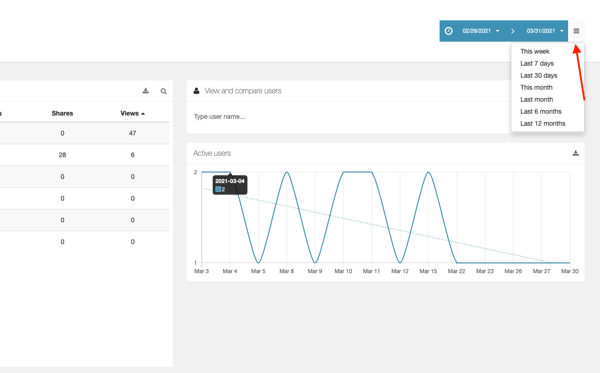Click the Mar 30 axis label
Screen dimensions: 600x373
tap(570, 271)
